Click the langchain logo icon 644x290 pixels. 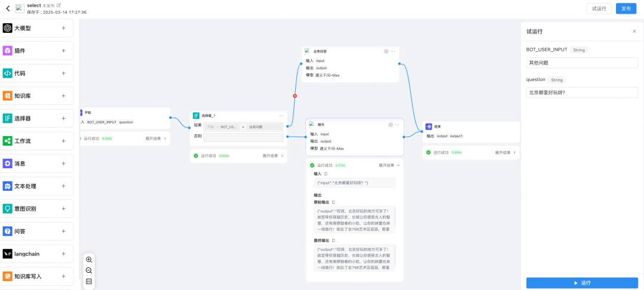tap(7, 254)
